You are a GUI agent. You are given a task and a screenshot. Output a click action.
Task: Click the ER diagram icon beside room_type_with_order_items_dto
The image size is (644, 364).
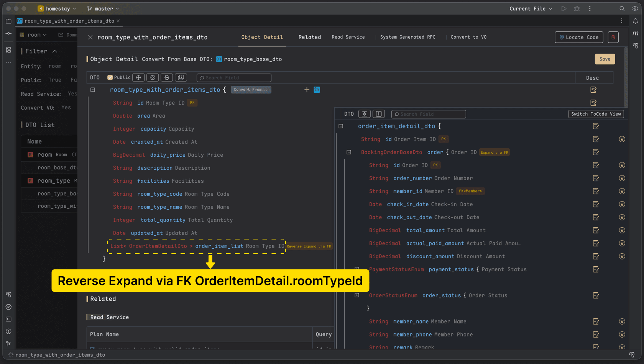pyautogui.click(x=317, y=90)
